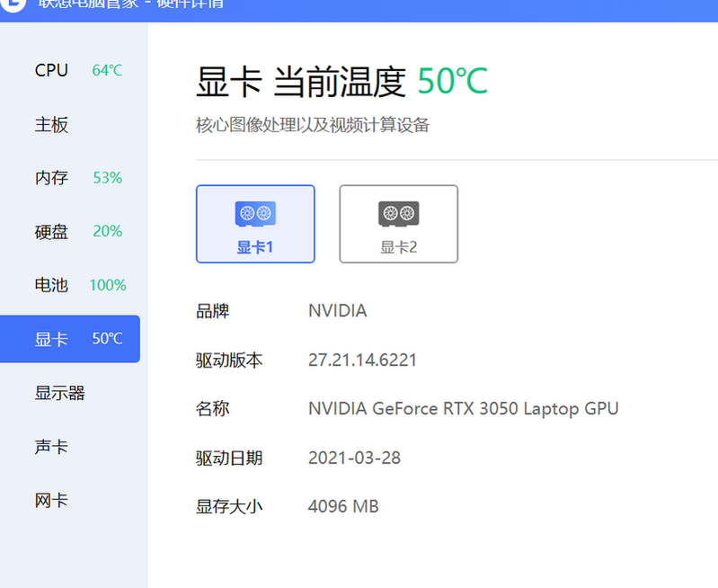
Task: Click the NVIDIA GeForce RTX 3050 Laptop GPU name
Action: tap(464, 409)
